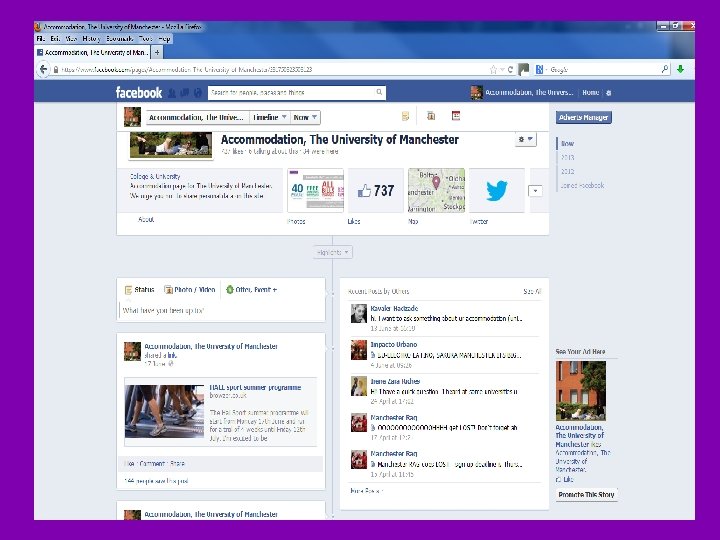Click the Adverts Manager button
720x540 pixels.
[584, 118]
